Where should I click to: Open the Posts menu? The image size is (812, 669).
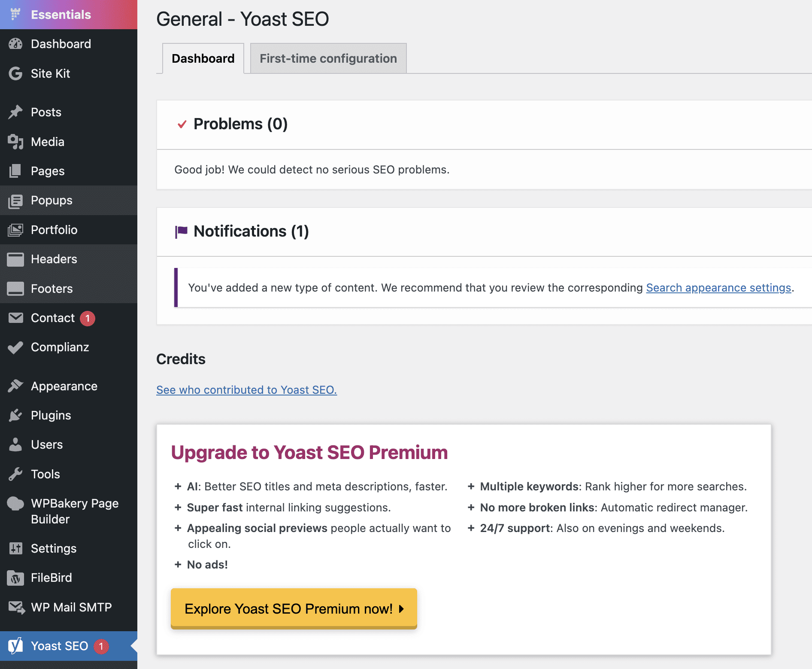point(69,112)
